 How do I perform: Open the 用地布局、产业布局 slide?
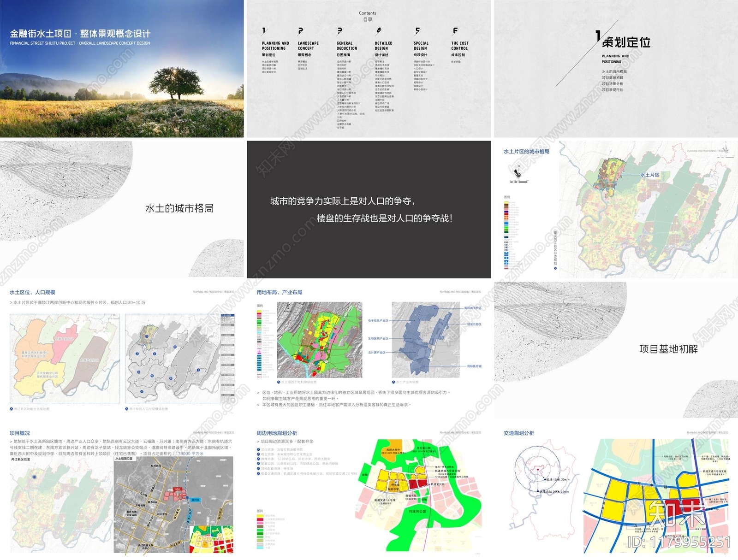[369, 350]
